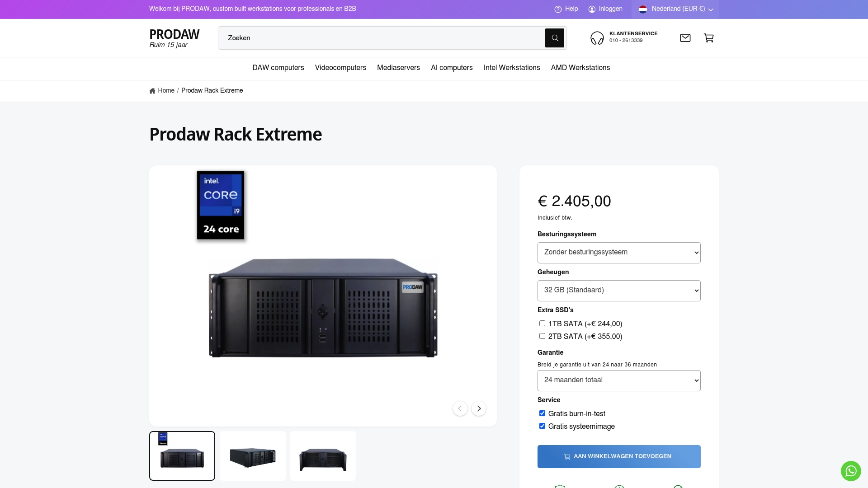Click Klantenservice phone number

click(626, 41)
